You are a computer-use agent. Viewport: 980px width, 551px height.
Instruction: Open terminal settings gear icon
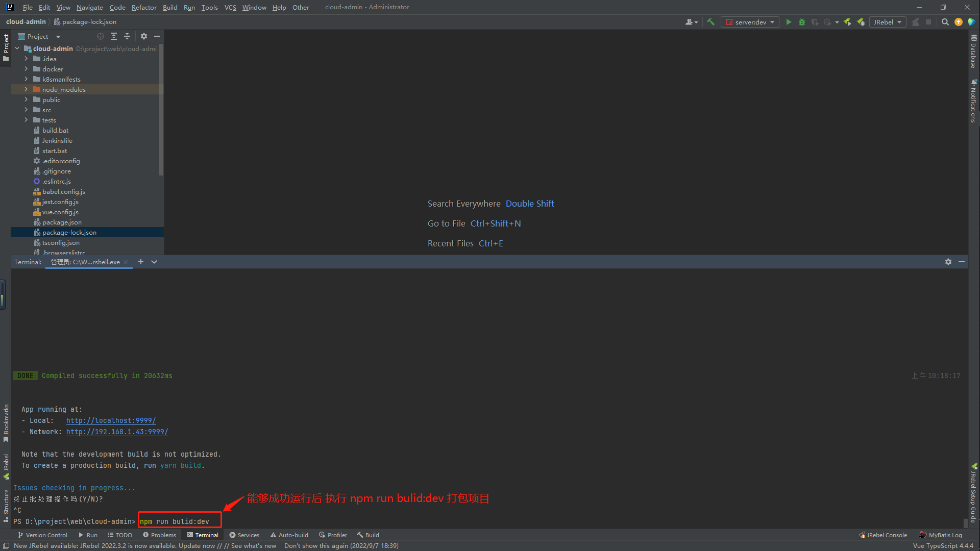click(948, 262)
